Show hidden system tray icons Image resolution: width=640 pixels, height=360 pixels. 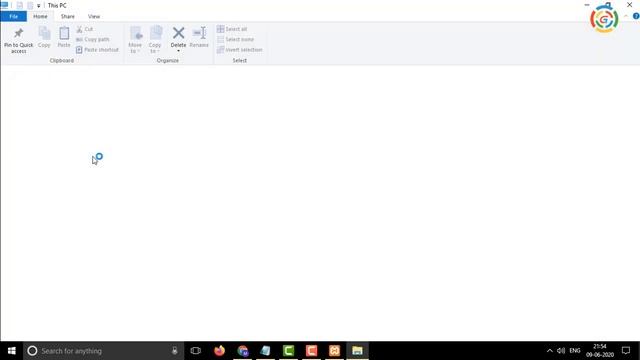coord(549,351)
